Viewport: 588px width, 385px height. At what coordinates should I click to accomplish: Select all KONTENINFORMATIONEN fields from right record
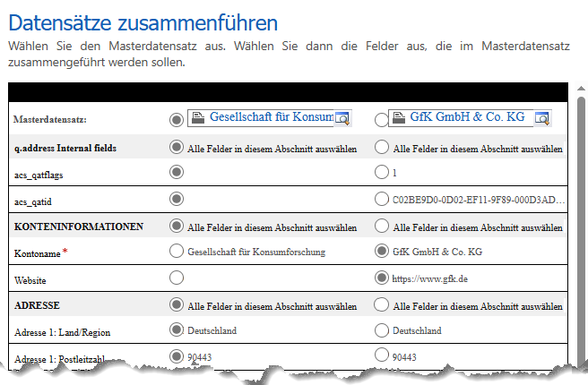pyautogui.click(x=381, y=226)
